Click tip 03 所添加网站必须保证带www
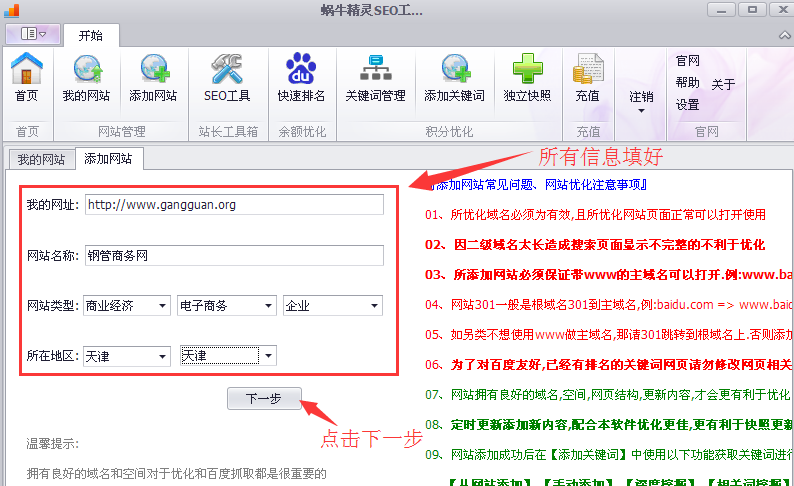The width and height of the screenshot is (794, 486). point(609,275)
